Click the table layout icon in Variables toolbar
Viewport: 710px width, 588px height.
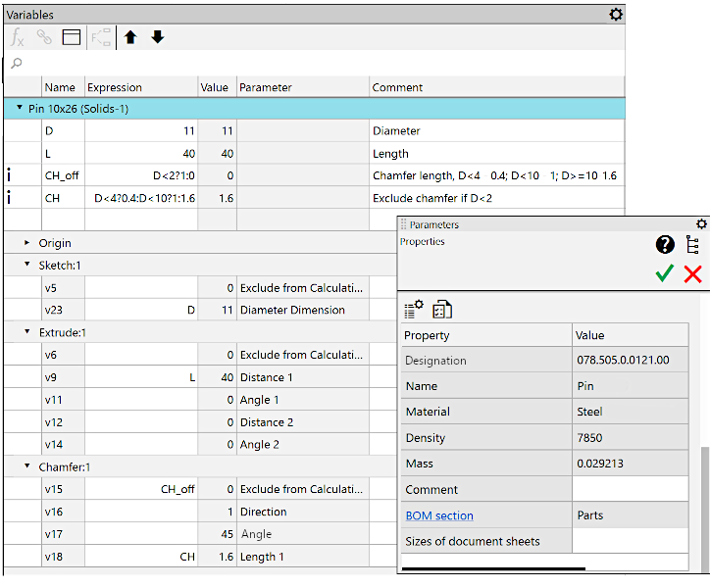(x=71, y=38)
